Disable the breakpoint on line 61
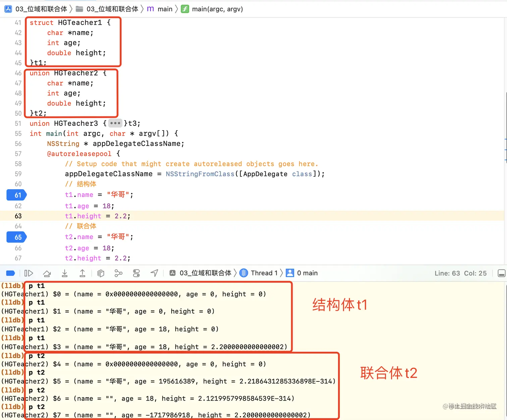Screen dimensions: 507x420 pos(17,195)
